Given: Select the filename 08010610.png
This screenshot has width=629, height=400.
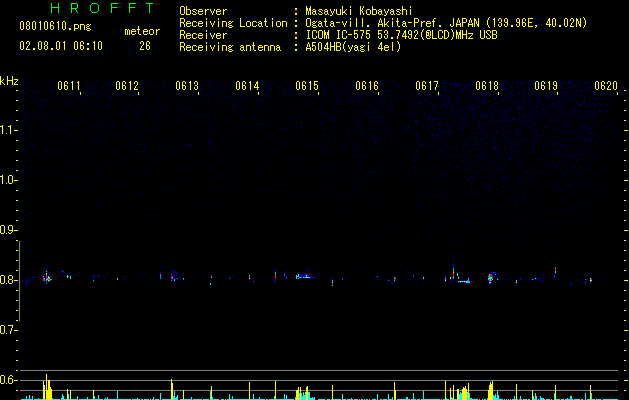Looking at the screenshot, I should [55, 26].
